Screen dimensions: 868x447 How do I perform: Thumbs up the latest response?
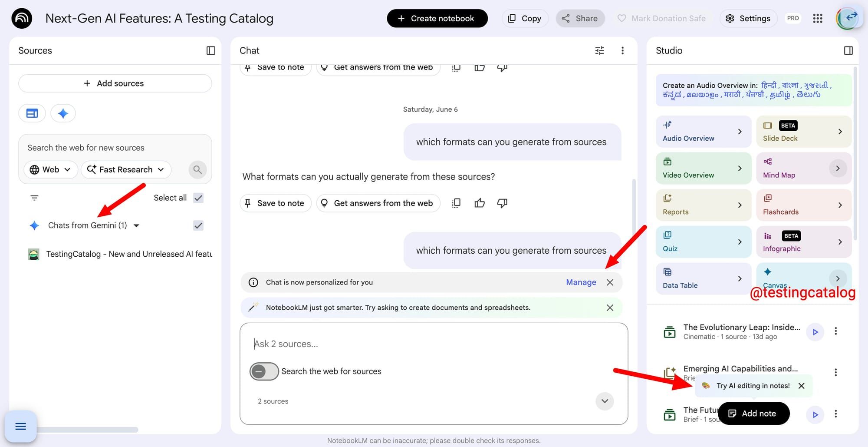(480, 203)
